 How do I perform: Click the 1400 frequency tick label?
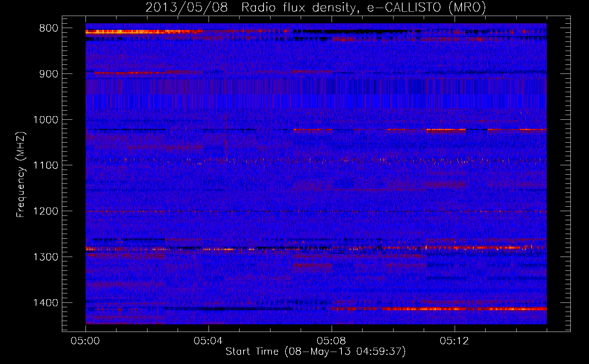pyautogui.click(x=46, y=303)
